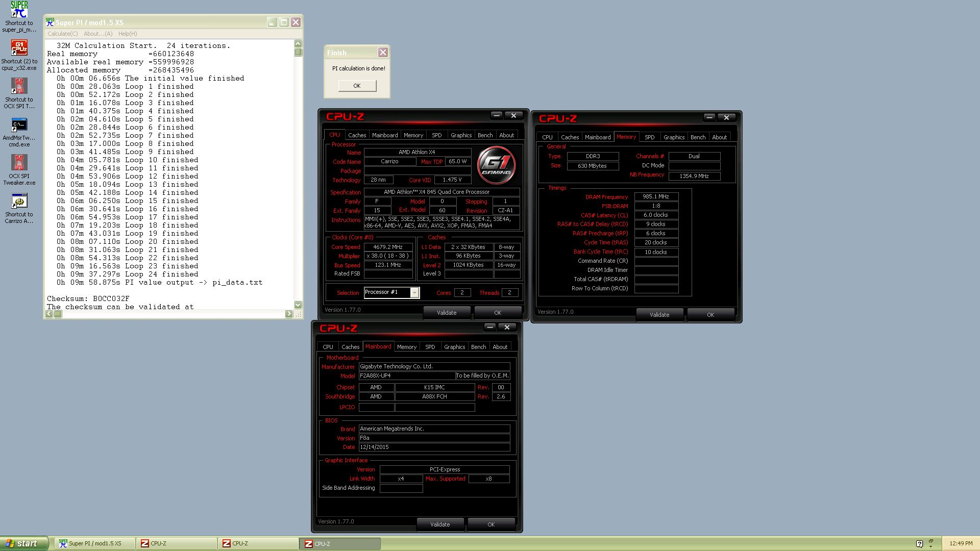The width and height of the screenshot is (980, 551).
Task: Open Memory tab in CPU-Z Mainboard window
Action: [x=407, y=347]
